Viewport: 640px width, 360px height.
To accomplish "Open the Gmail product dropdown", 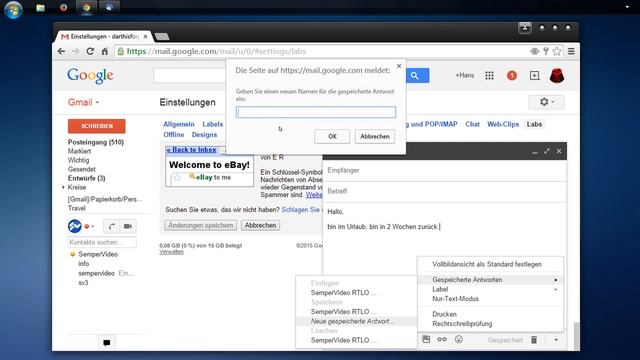I will coord(84,102).
